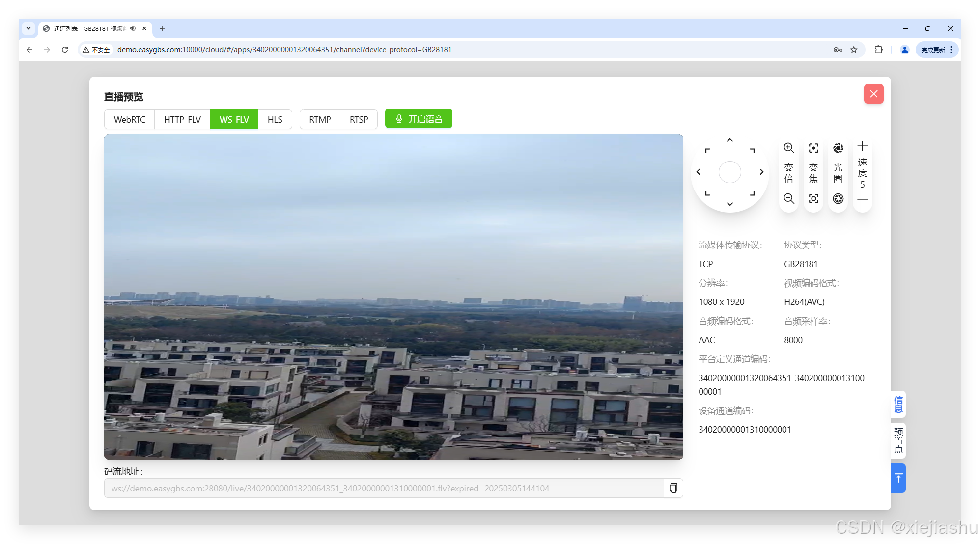Viewport: 980px width, 544px height.
Task: Click the zoom out (变倍) magnifier icon
Action: pos(789,198)
